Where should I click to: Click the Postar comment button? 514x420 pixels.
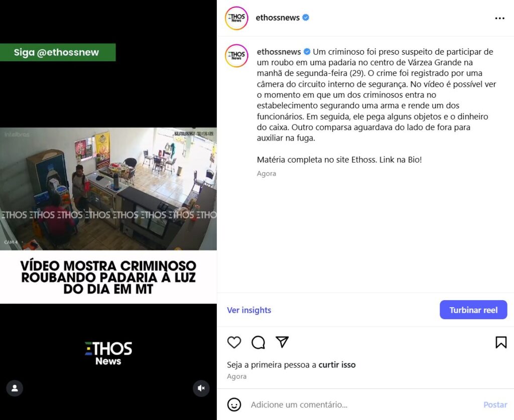[495, 404]
